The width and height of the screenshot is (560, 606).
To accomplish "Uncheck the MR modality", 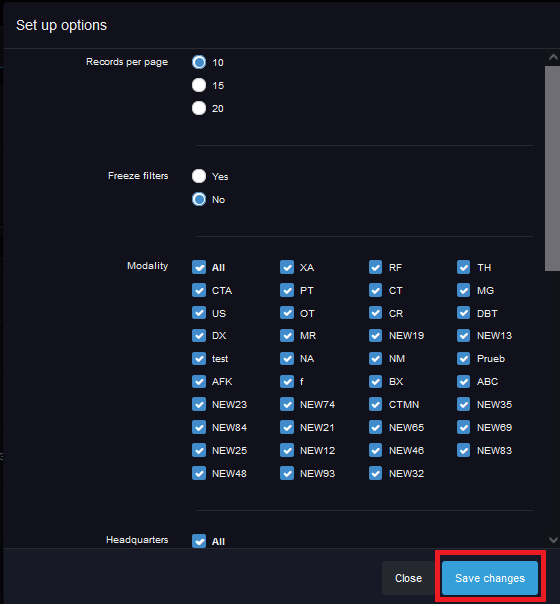I will [x=287, y=335].
